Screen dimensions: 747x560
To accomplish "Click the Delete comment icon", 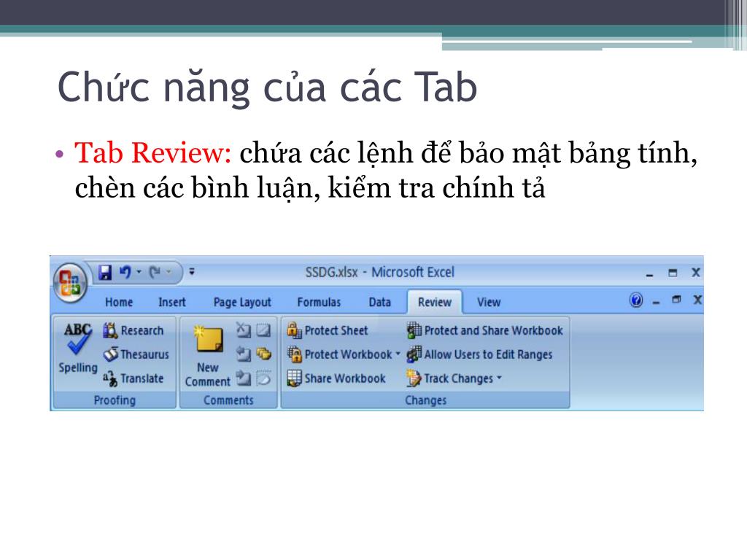I will click(x=243, y=330).
